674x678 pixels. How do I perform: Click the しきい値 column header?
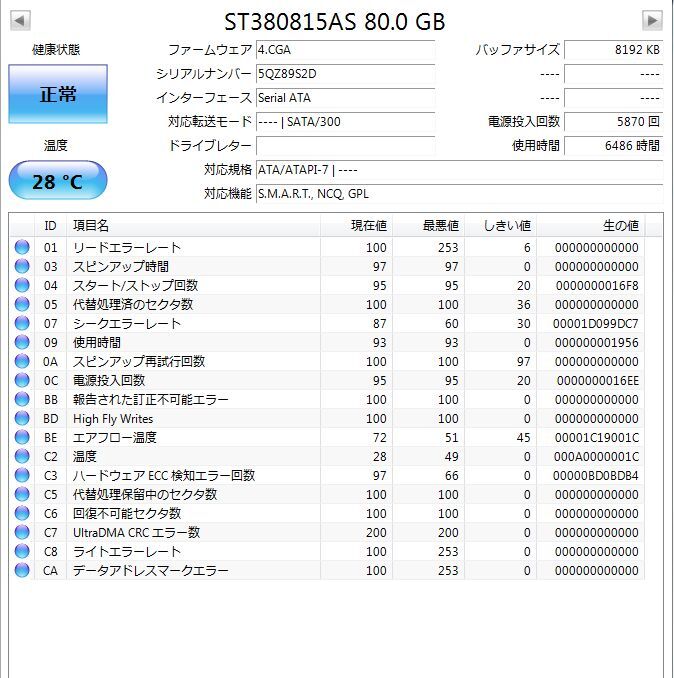coord(501,225)
